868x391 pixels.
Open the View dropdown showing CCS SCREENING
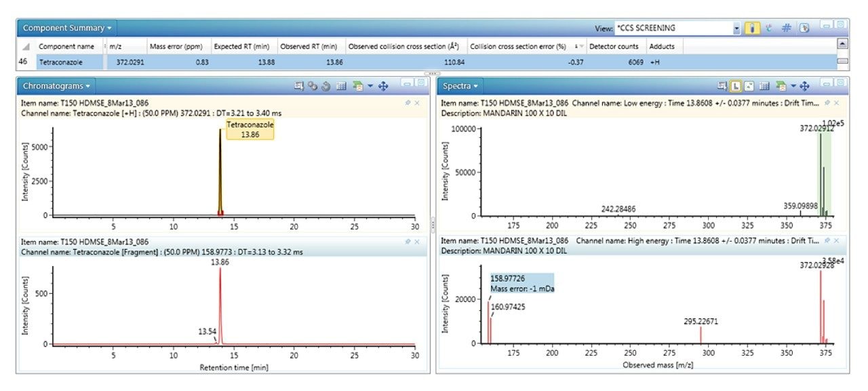pos(736,29)
